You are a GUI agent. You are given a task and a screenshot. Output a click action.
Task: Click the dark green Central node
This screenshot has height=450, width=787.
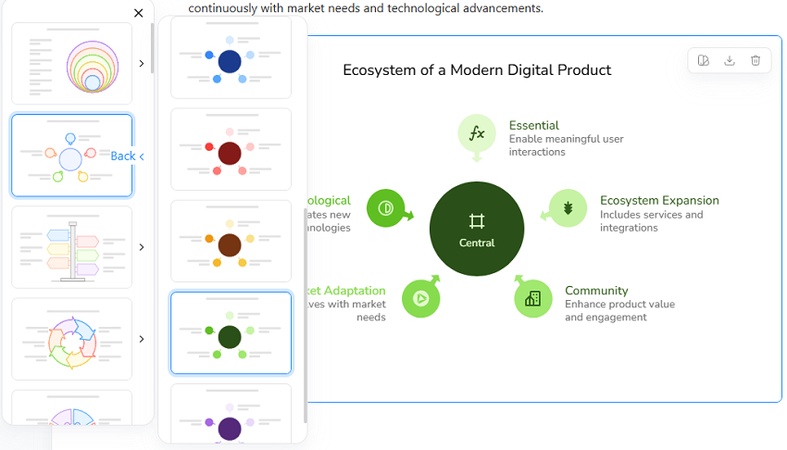click(x=477, y=229)
